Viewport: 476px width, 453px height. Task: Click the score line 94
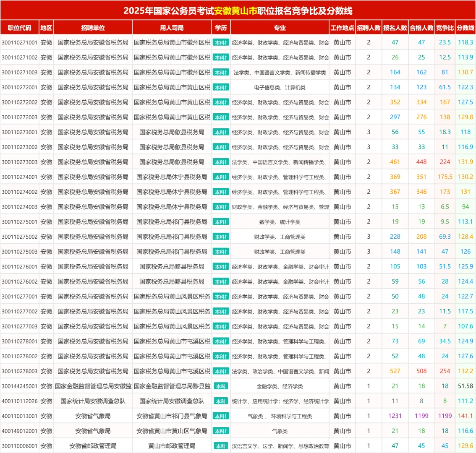point(466,207)
